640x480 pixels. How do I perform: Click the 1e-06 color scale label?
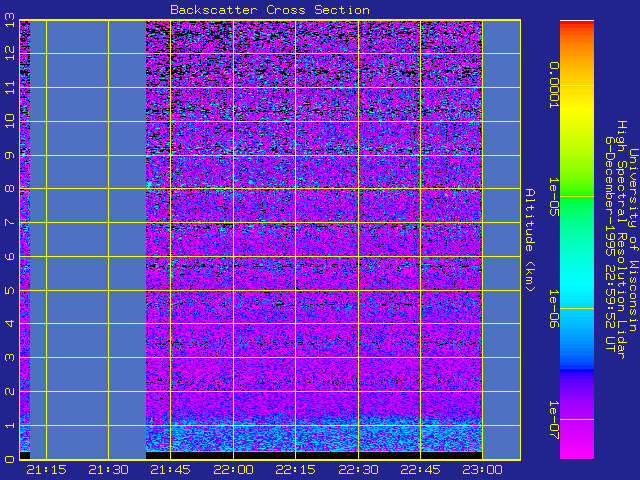click(553, 309)
